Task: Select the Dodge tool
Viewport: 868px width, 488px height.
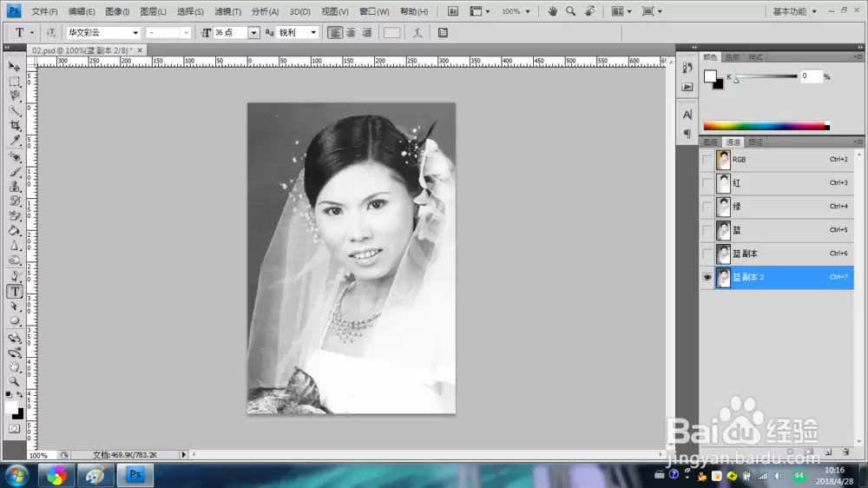Action: click(15, 260)
